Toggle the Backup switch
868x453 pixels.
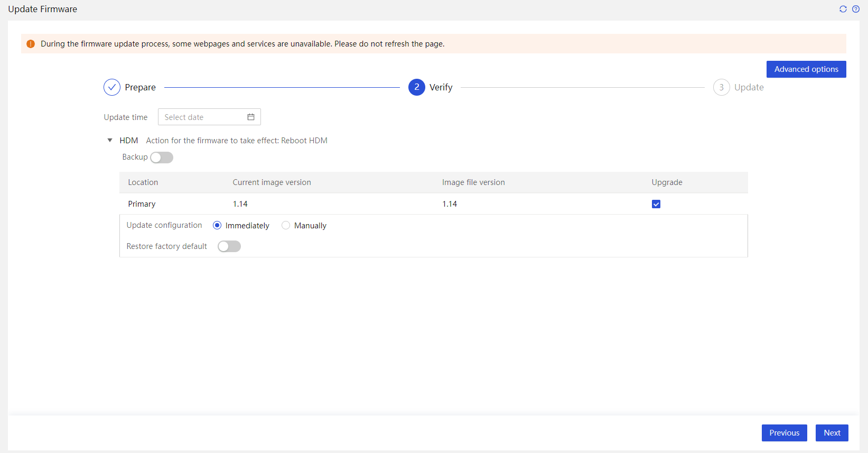pyautogui.click(x=162, y=158)
